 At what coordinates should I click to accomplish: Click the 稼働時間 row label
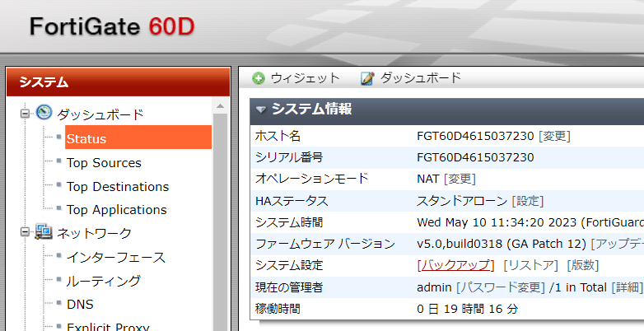[278, 309]
